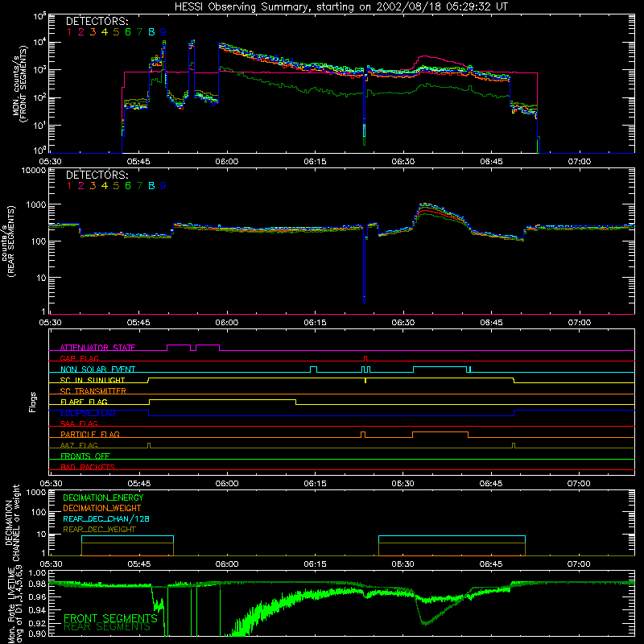Click the 1.00 livetime axis tick
Image resolution: width=644 pixels, height=644 pixels.
click(38, 572)
